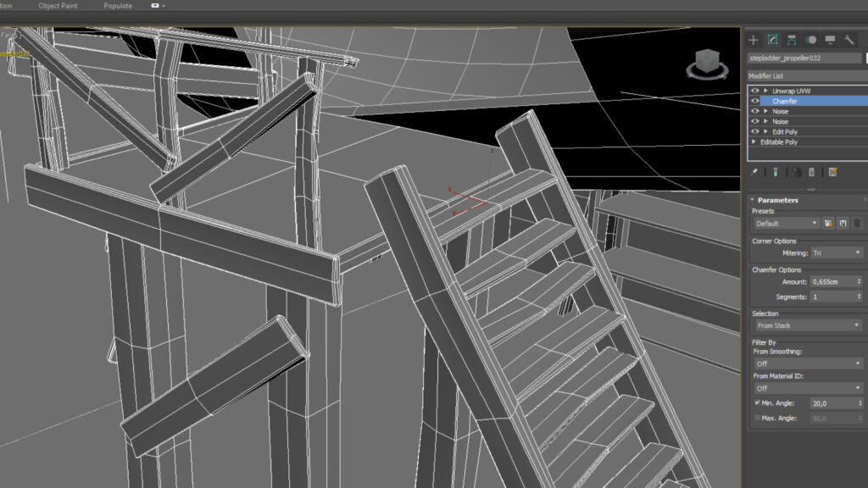Open Configure Modifier Sets icon
The height and width of the screenshot is (488, 868).
832,172
